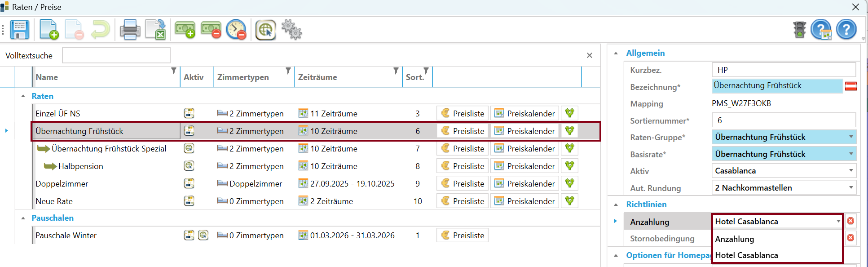Click the banknote with green plus icon
868x267 pixels.
point(185,30)
